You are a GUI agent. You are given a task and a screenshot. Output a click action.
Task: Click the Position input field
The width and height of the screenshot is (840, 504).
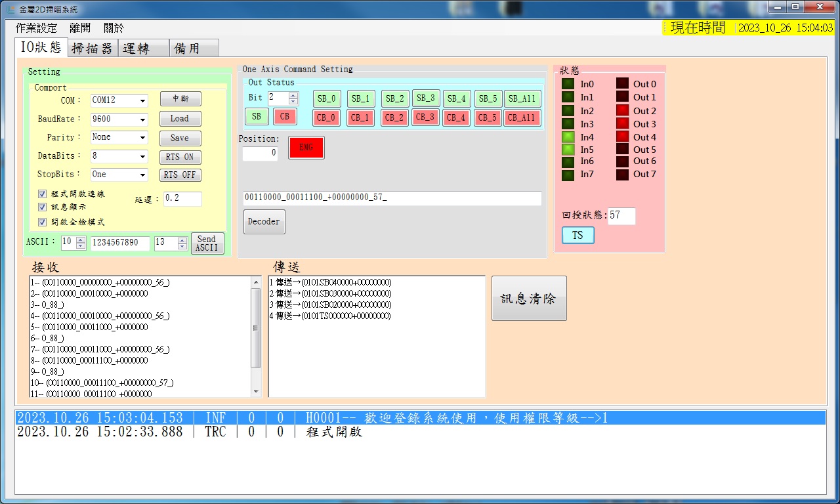tap(260, 154)
